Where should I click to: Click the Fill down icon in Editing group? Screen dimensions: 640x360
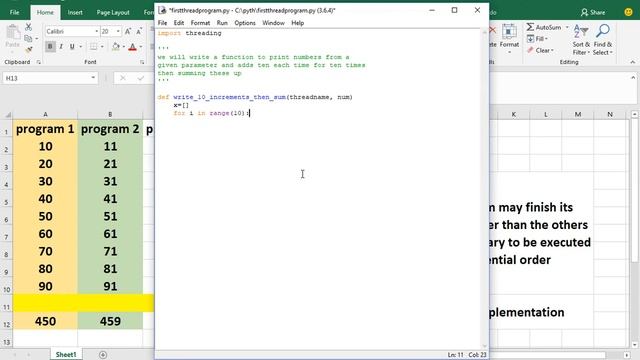pyautogui.click(x=530, y=38)
